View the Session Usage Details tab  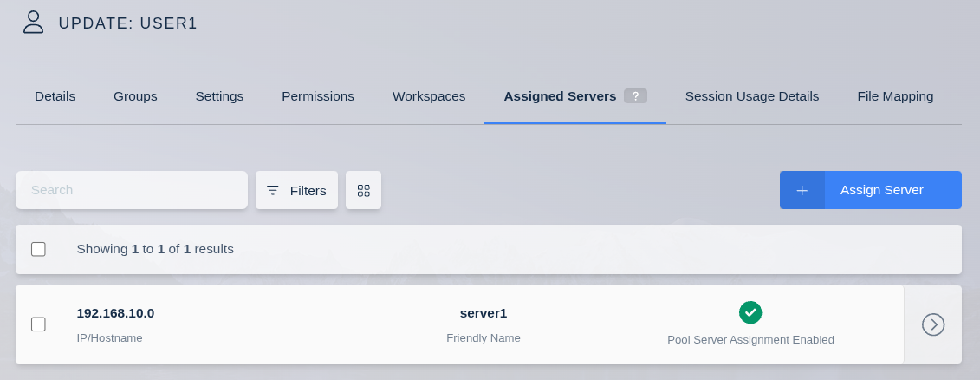click(751, 96)
